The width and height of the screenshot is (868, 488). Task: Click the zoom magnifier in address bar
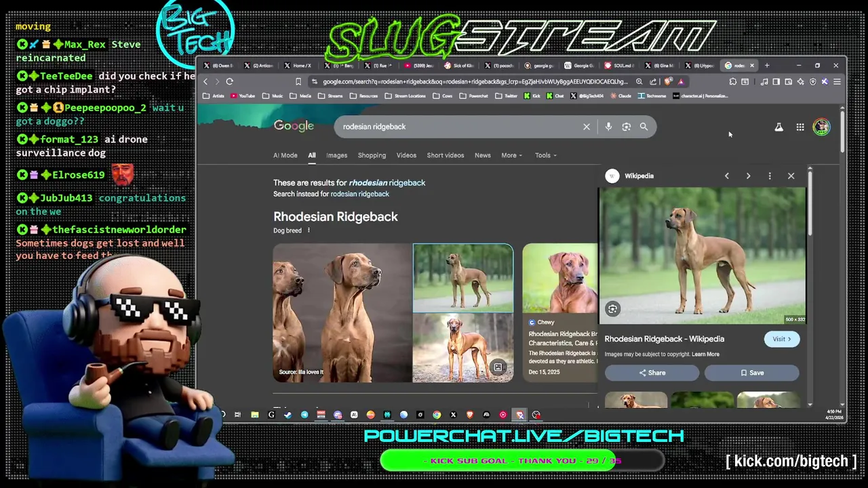click(639, 82)
